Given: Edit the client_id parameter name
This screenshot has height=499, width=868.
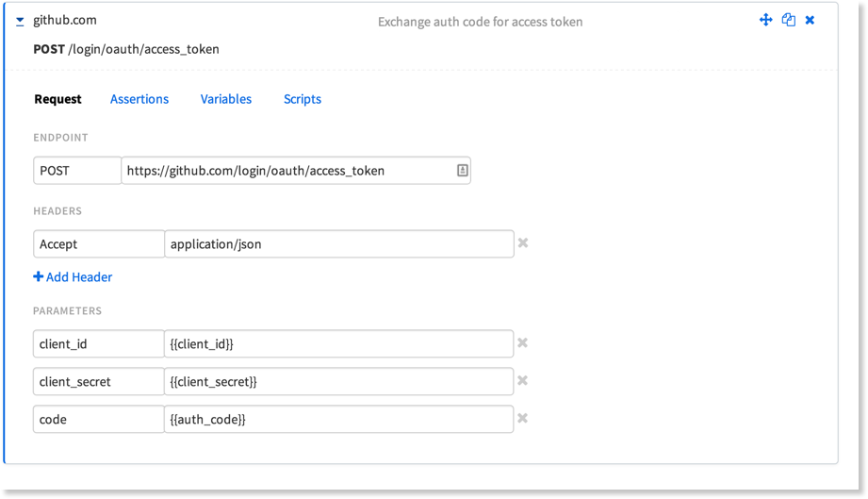Looking at the screenshot, I should (99, 344).
